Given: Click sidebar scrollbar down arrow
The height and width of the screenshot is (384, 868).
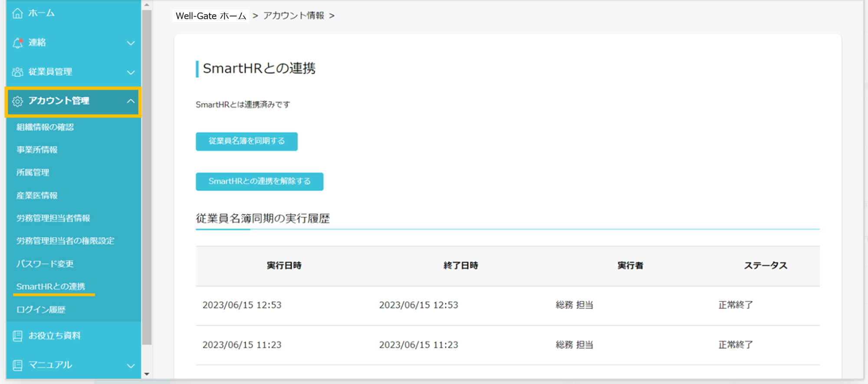Looking at the screenshot, I should tap(147, 374).
